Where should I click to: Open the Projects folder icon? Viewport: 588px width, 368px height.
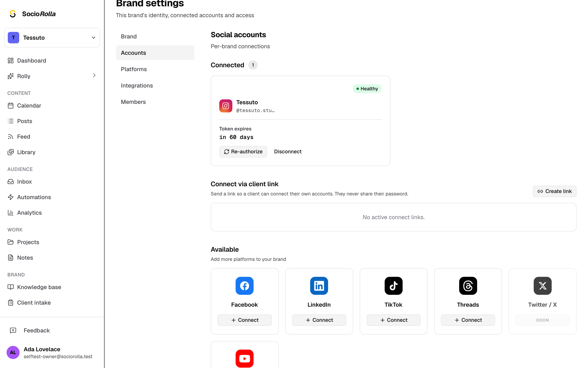pyautogui.click(x=10, y=242)
